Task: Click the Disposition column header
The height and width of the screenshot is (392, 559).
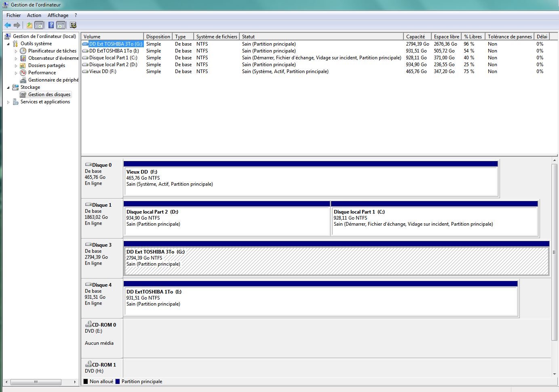Action: (x=158, y=36)
